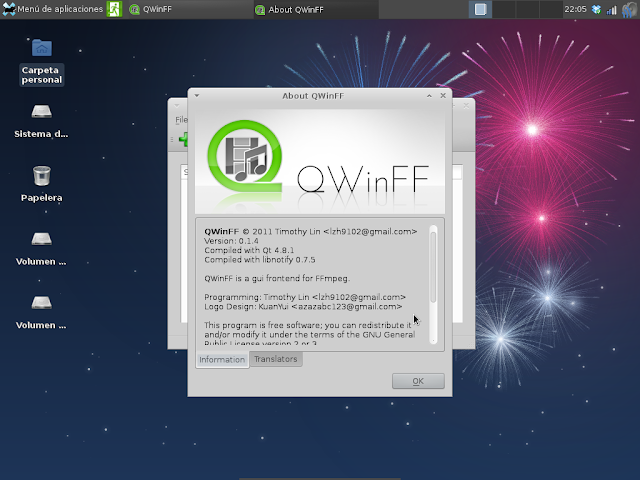Select the Sistema d... drive icon
640x480 pixels.
pos(41,111)
